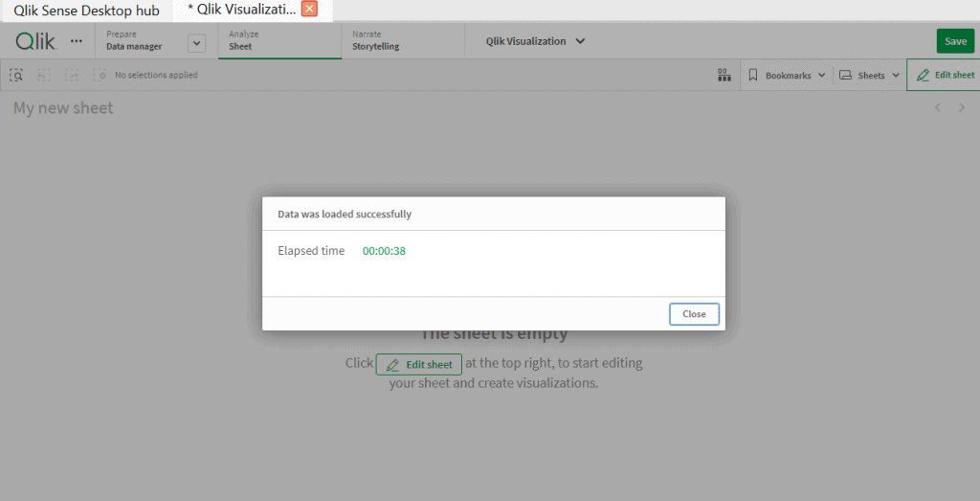Expand the Qlik Visualization app name dropdown
The height and width of the screenshot is (501, 980).
(x=535, y=41)
